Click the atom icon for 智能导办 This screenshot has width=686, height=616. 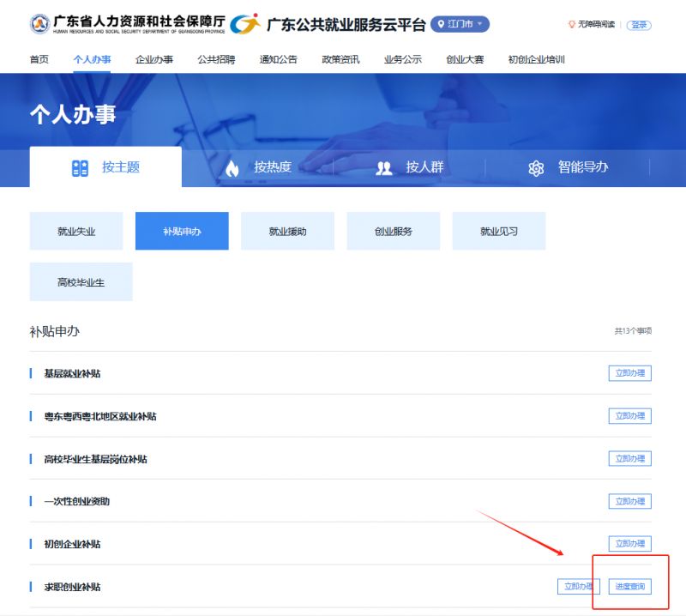point(536,168)
